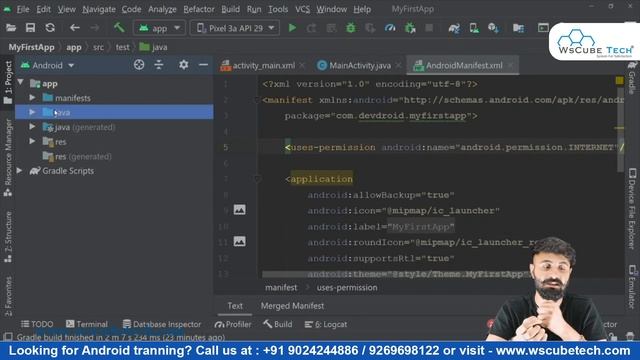Click the Debug app bug icon

click(x=351, y=28)
